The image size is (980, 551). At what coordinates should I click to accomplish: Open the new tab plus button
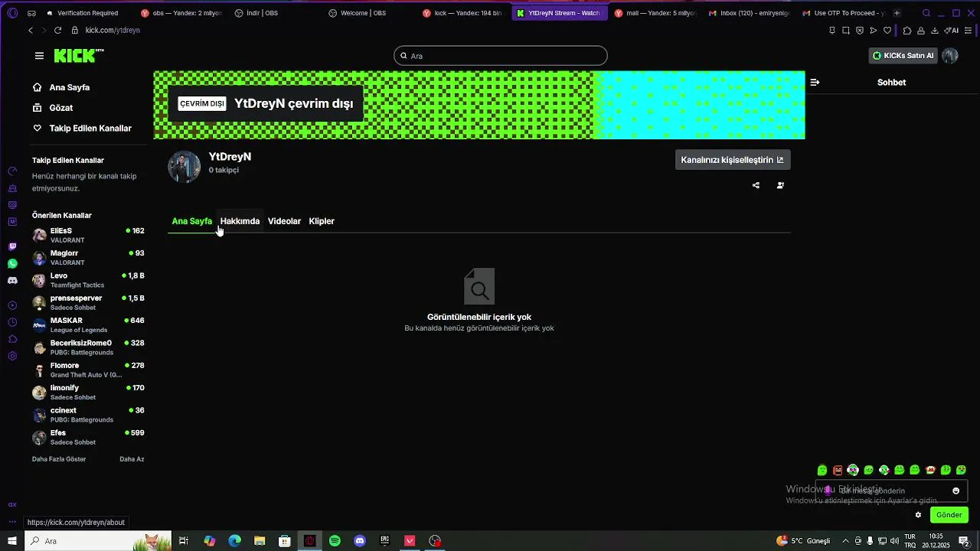897,13
